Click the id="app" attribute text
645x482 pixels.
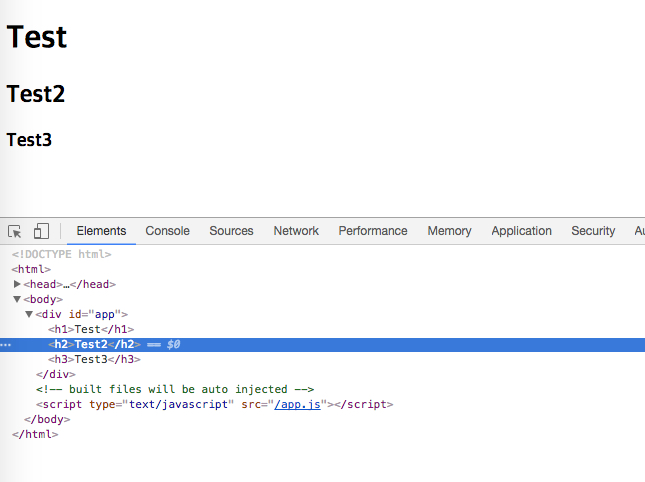tap(95, 315)
